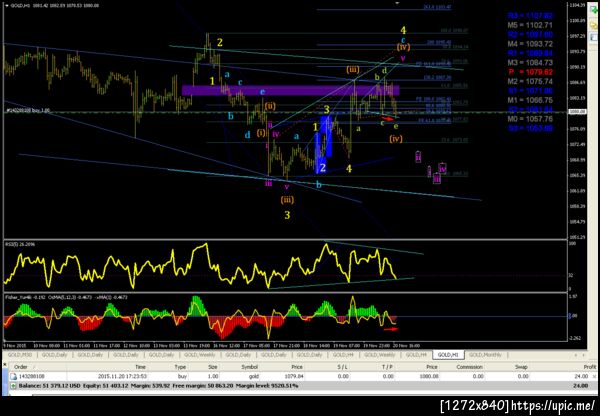Viewport: 600px width, 416px height.
Task: Click the blue window icon in right toolbar
Action: point(594,38)
